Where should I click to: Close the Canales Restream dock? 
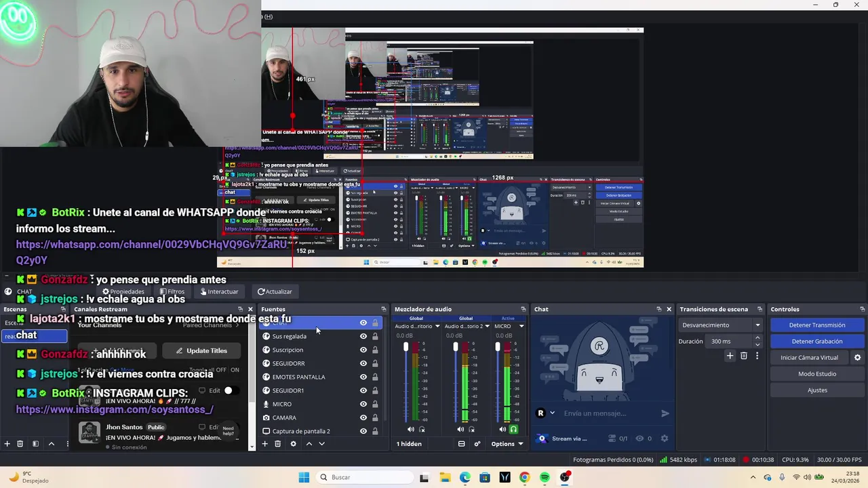pos(250,309)
